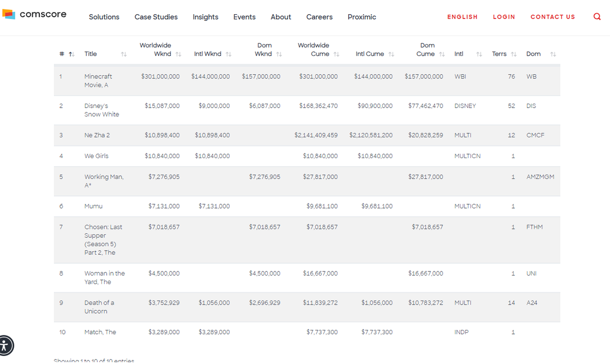Click the Intl Cume column header text

370,54
